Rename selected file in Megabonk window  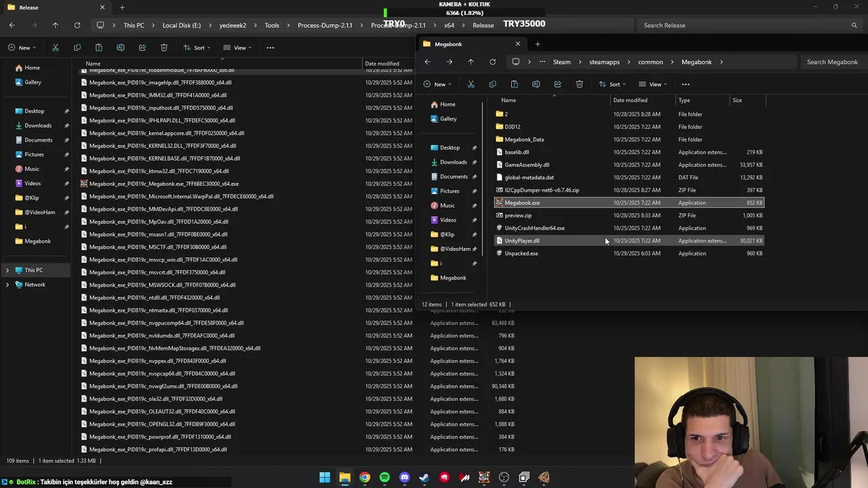tap(536, 84)
